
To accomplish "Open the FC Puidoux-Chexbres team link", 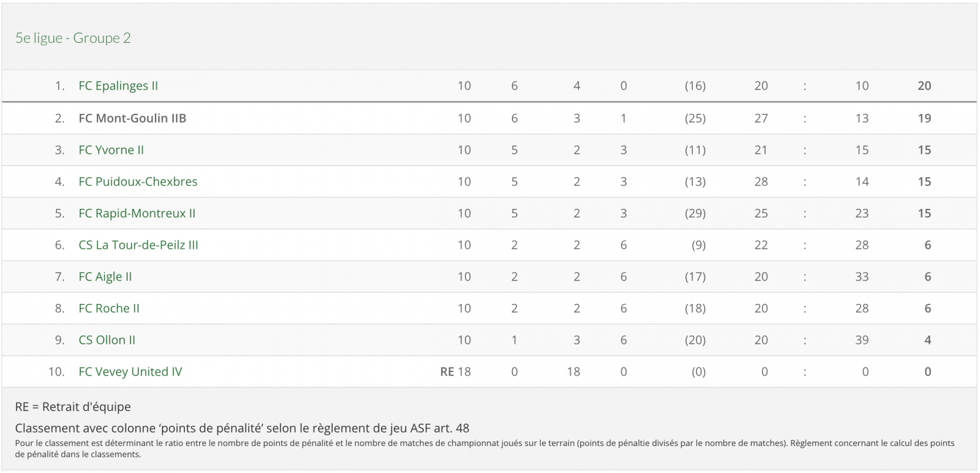I will coord(138,181).
